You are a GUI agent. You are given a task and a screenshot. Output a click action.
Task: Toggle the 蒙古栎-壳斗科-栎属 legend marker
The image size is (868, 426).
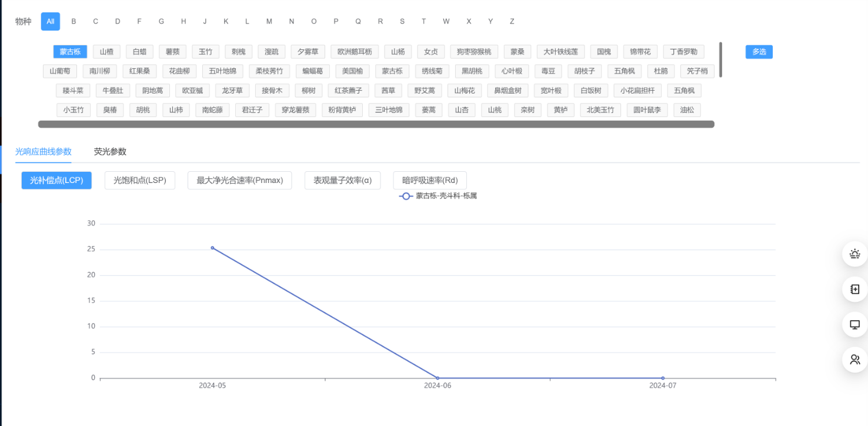pyautogui.click(x=405, y=196)
